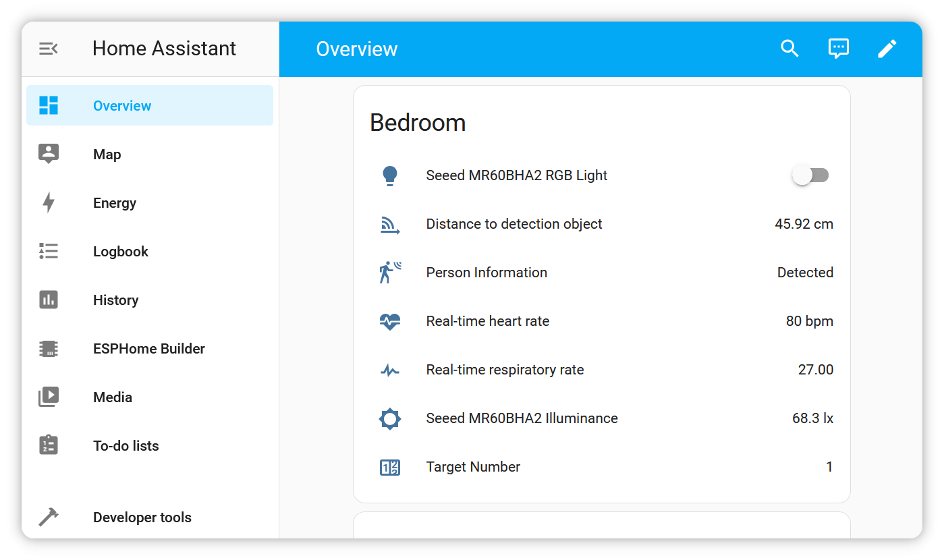Click the Logbook list icon
944x560 pixels.
point(49,251)
